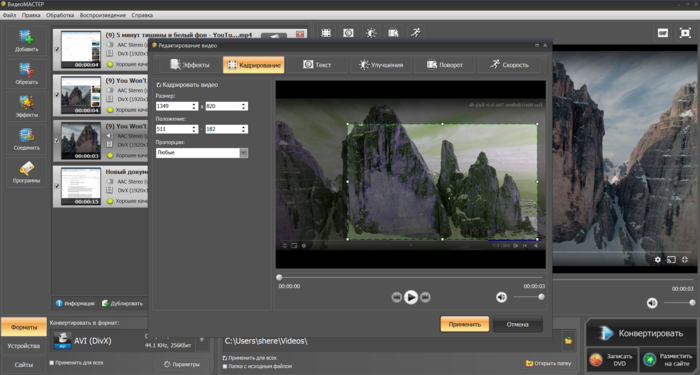This screenshot has height=375, width=700.
Task: Toggle Папка с исходным файлом checkbox
Action: pyautogui.click(x=225, y=367)
